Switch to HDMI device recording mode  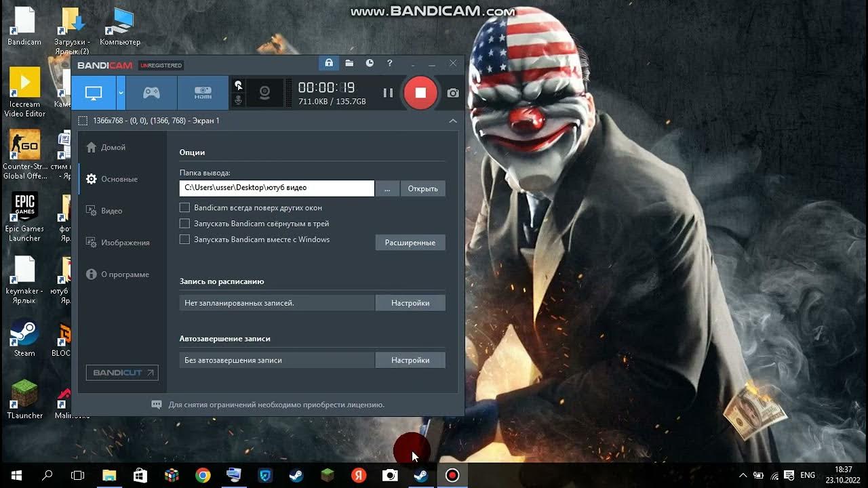click(x=203, y=93)
